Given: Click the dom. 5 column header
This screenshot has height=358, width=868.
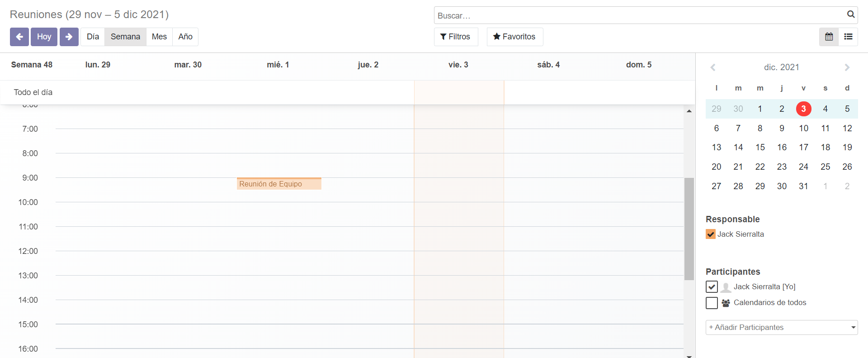Looking at the screenshot, I should (638, 65).
